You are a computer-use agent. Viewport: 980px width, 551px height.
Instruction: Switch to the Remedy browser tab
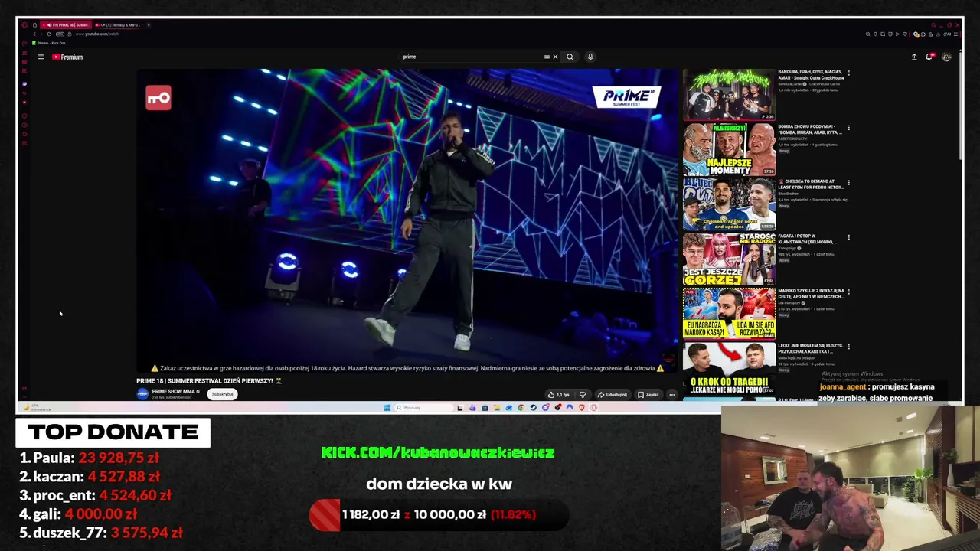click(x=119, y=25)
